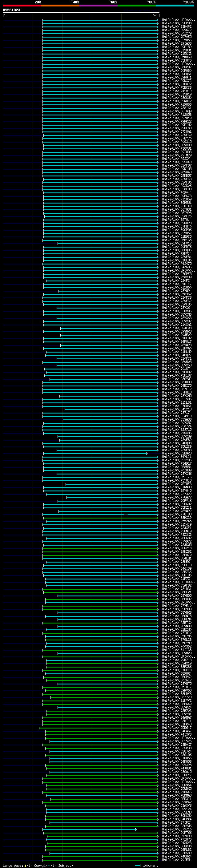Click the orange ~40% identity legend bar
197x868 pixels.
pyautogui.click(x=60, y=6)
